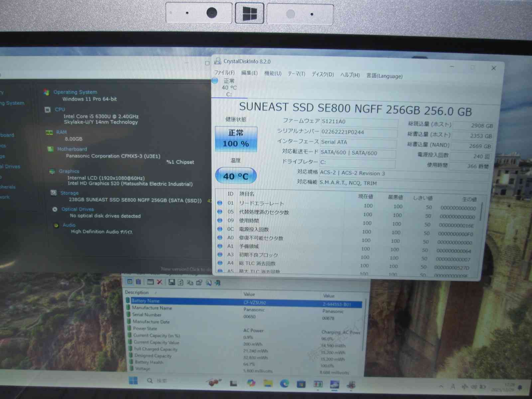Open the テーマ(T) theme menu

[297, 73]
